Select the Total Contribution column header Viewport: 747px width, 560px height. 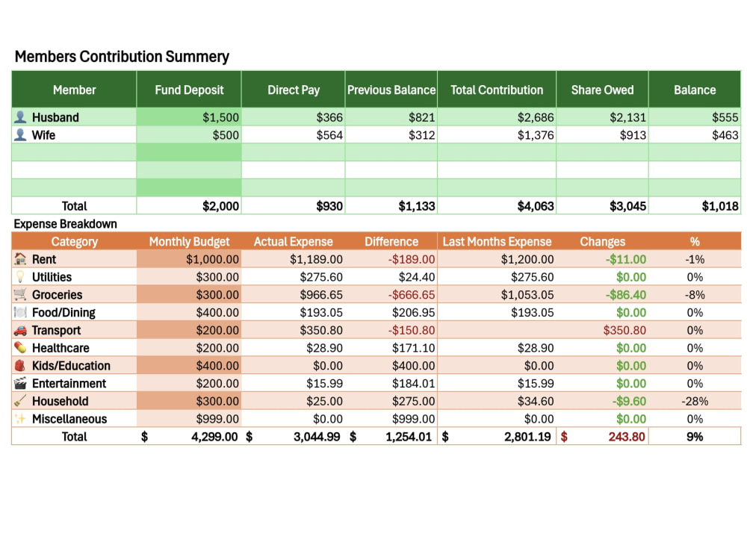pyautogui.click(x=497, y=90)
